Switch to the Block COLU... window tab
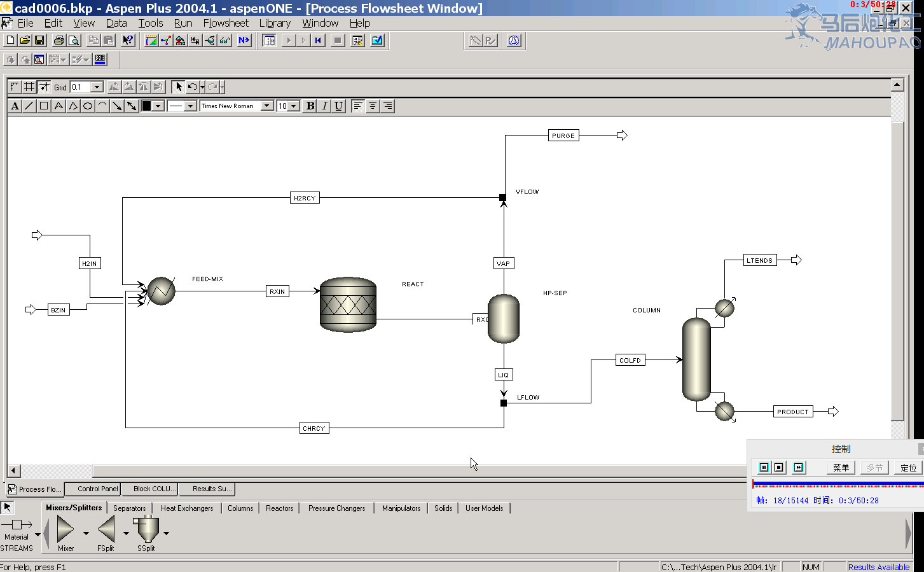Viewport: 924px width, 572px height. [x=149, y=489]
